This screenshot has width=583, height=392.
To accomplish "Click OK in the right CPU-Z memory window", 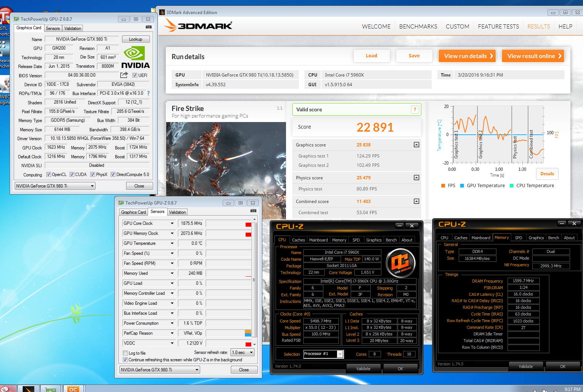I will [x=563, y=366].
